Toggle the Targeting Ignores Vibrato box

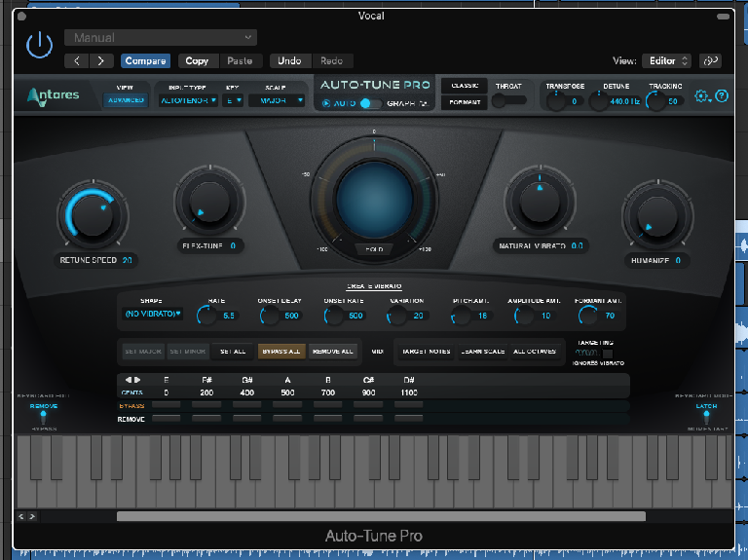click(x=608, y=354)
